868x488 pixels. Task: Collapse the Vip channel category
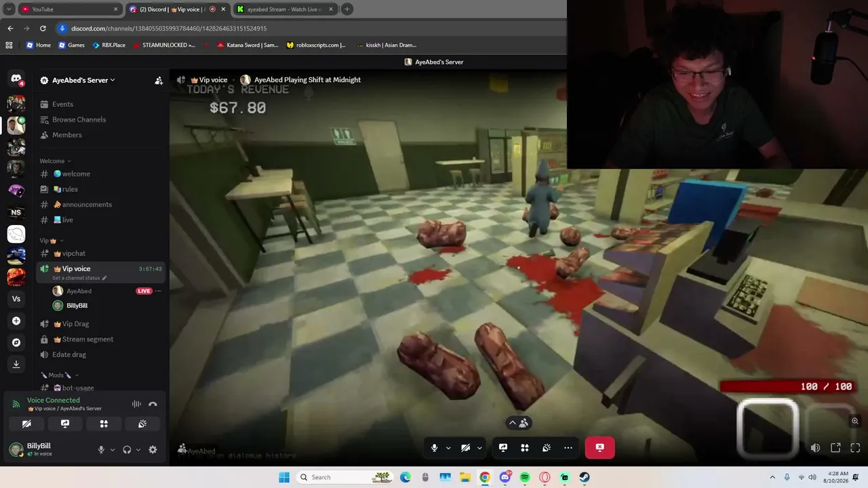52,241
